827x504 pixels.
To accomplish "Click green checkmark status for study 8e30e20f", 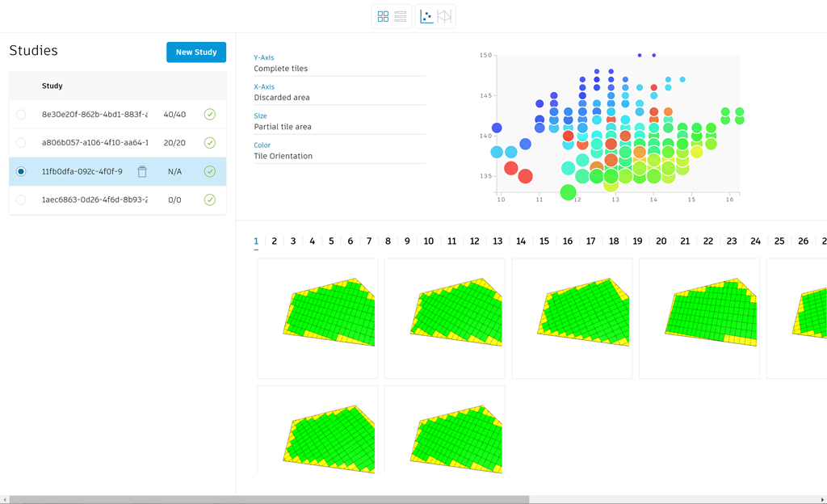I will [x=210, y=115].
